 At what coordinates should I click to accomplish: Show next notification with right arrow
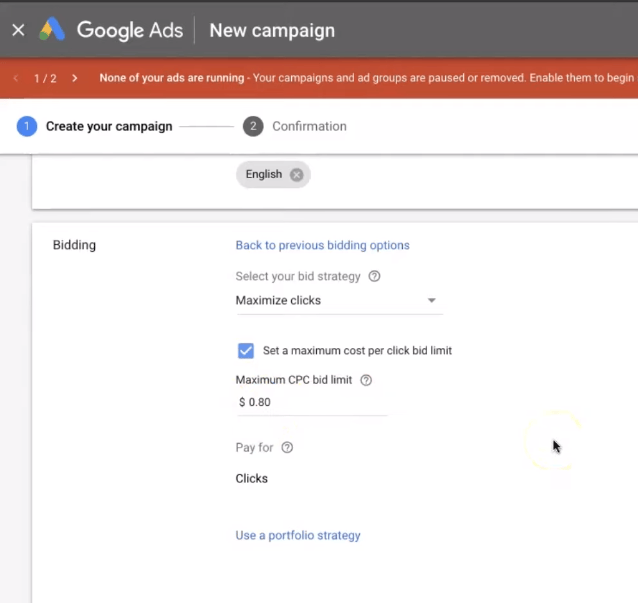click(x=74, y=78)
